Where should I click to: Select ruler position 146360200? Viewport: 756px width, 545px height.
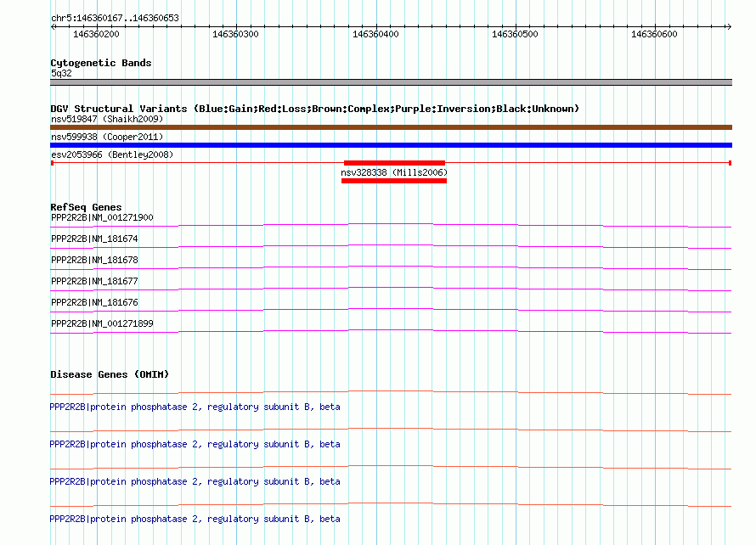[x=96, y=34]
